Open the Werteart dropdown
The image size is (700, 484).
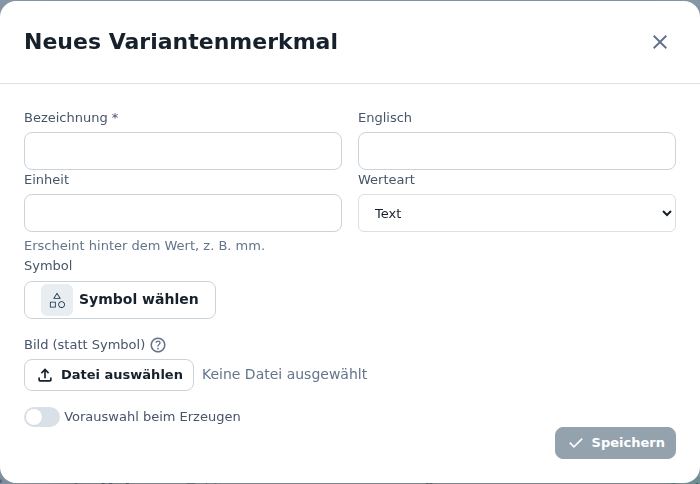(517, 213)
